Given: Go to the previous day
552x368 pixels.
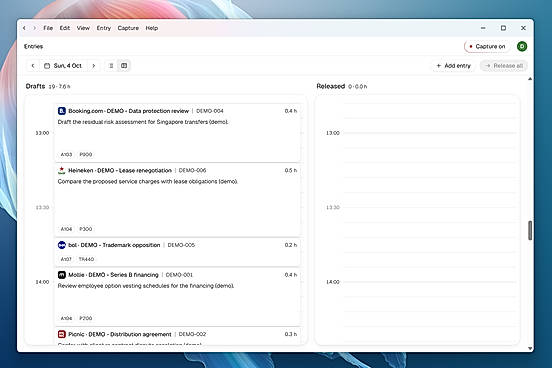Looking at the screenshot, I should pos(33,66).
